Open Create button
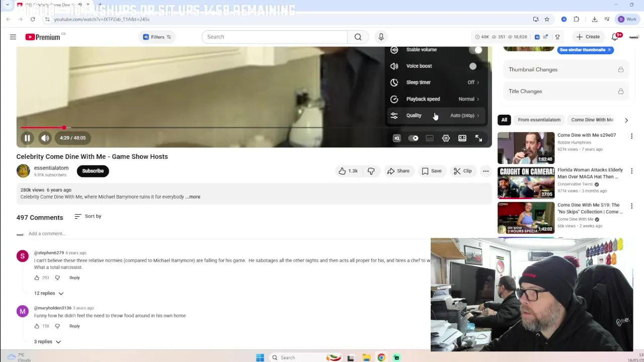The image size is (644, 362). point(588,37)
